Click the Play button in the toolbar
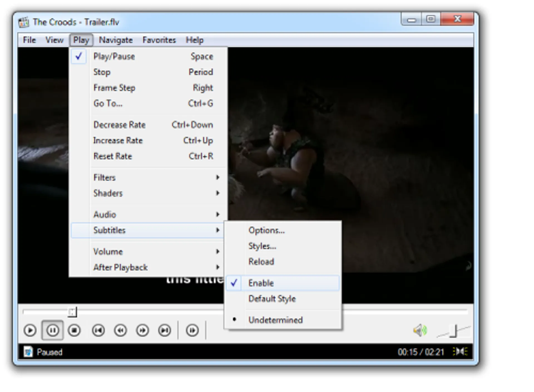The image size is (534, 392). click(x=30, y=331)
